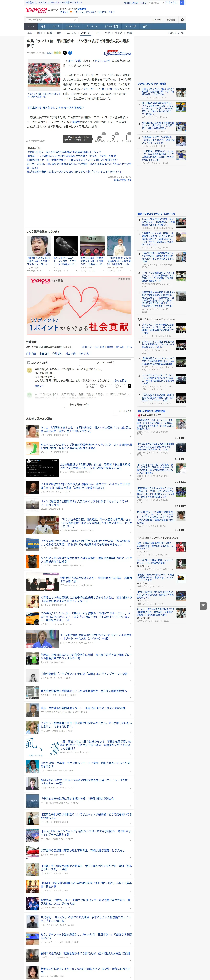Share article on Facebook
The image size is (210, 980).
(x=70, y=53)
